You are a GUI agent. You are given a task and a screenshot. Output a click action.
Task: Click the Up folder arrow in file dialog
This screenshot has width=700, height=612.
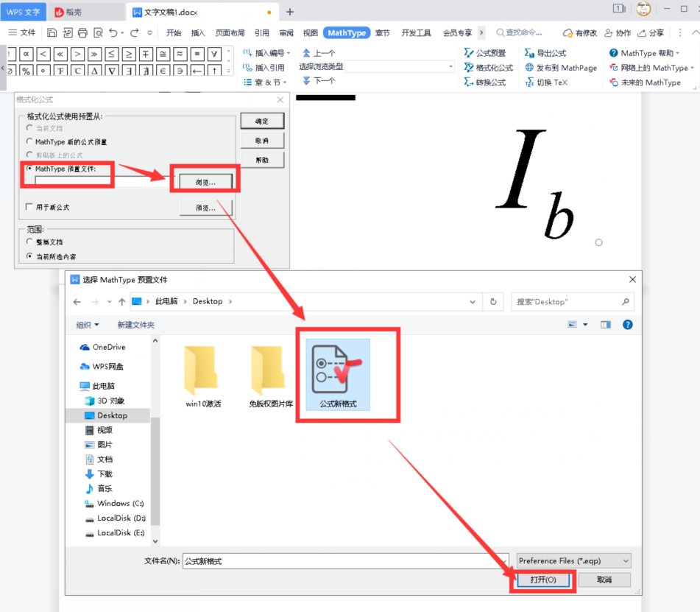(x=122, y=302)
